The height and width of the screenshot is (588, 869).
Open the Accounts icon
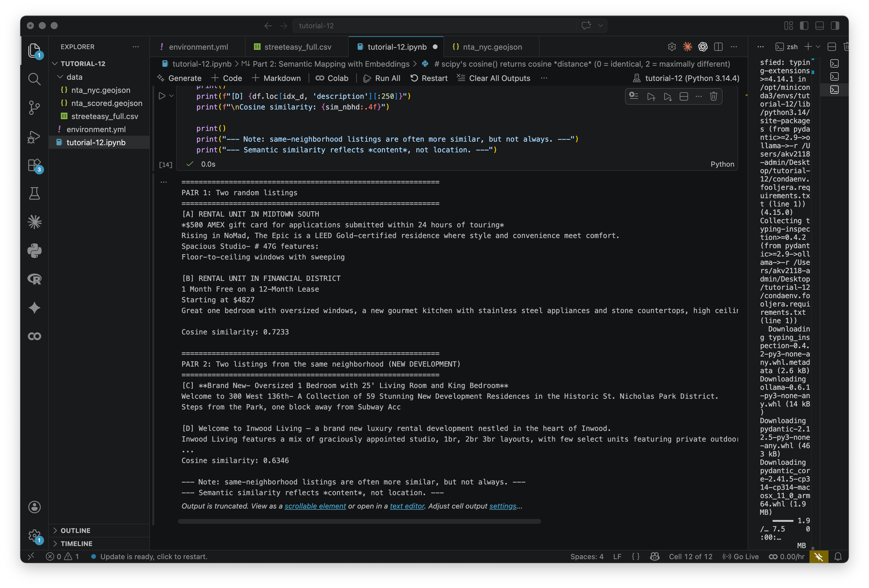(x=34, y=507)
